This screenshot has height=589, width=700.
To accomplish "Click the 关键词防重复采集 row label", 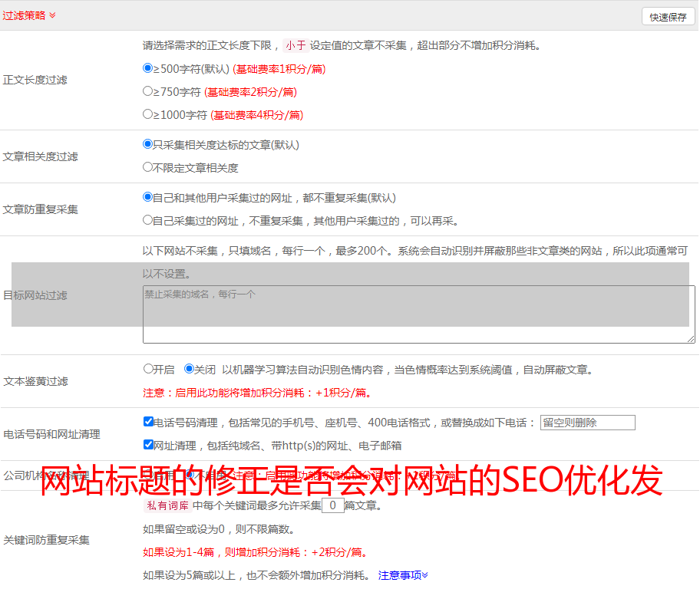I will [x=46, y=540].
